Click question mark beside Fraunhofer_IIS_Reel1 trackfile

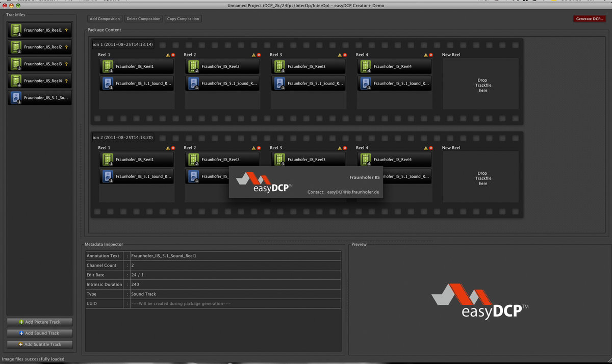[66, 30]
